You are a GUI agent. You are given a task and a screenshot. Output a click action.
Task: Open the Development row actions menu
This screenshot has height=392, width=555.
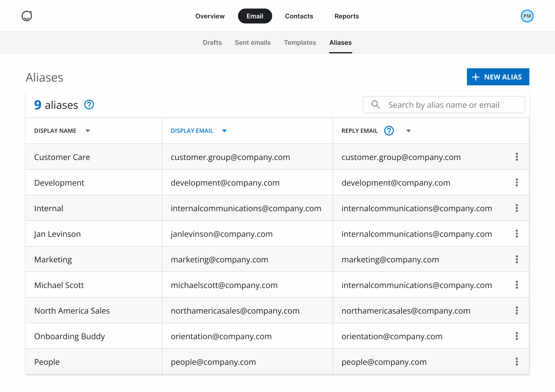(x=517, y=182)
